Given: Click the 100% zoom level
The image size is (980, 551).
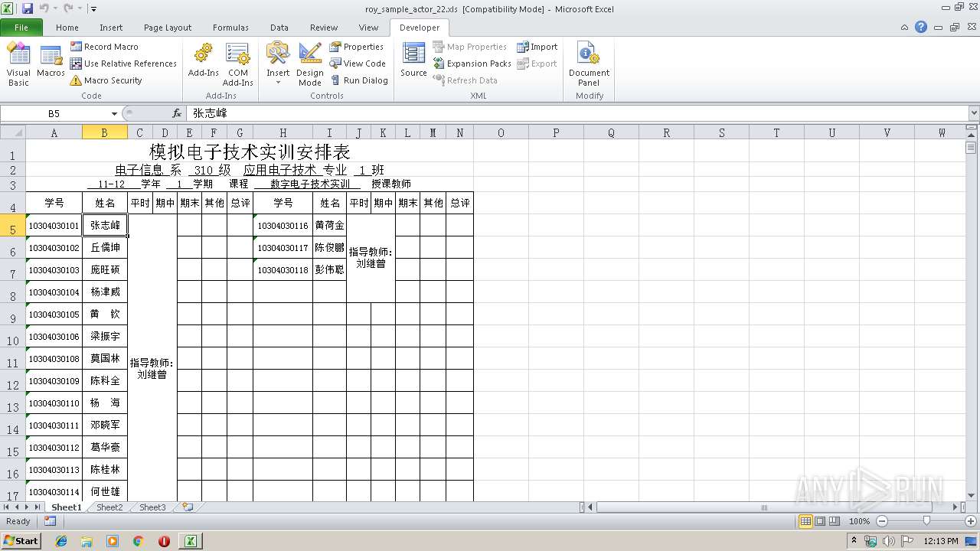Looking at the screenshot, I should pyautogui.click(x=859, y=521).
